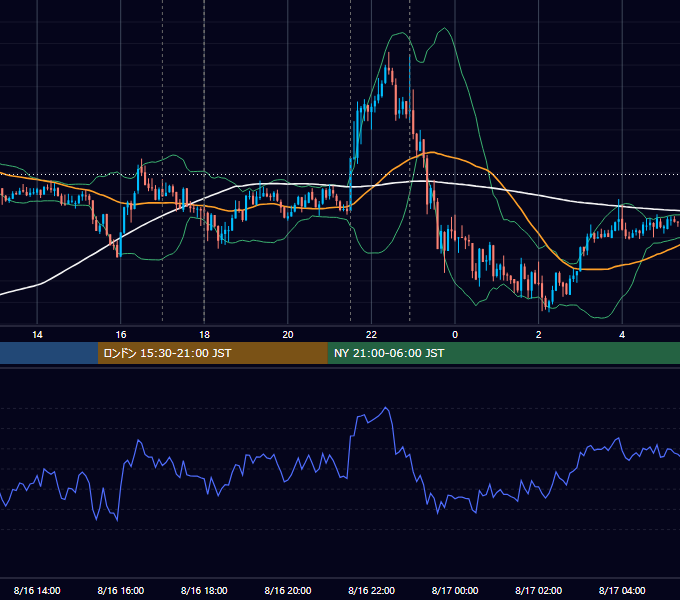The image size is (680, 600).
Task: Click the 0 hour axis label
Action: 455,335
